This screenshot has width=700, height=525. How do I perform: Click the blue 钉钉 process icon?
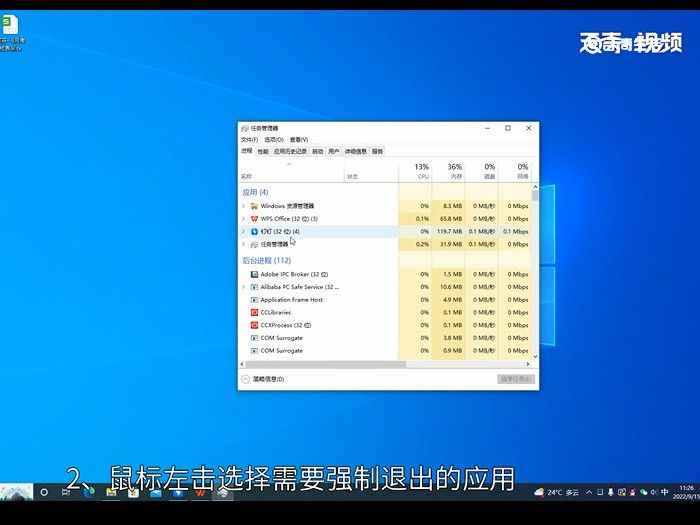(254, 231)
